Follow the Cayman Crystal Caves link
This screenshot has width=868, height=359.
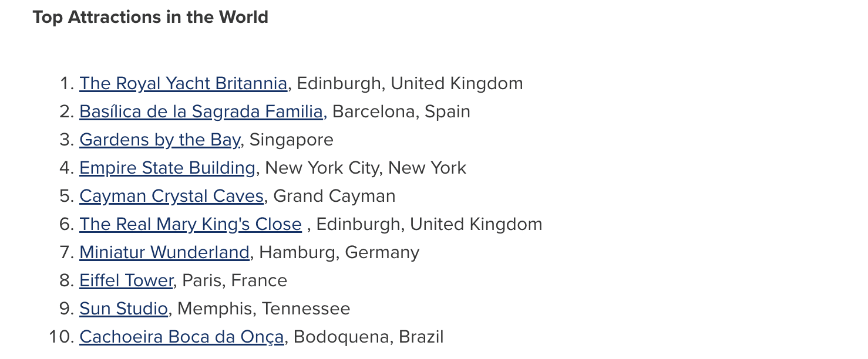pos(171,197)
